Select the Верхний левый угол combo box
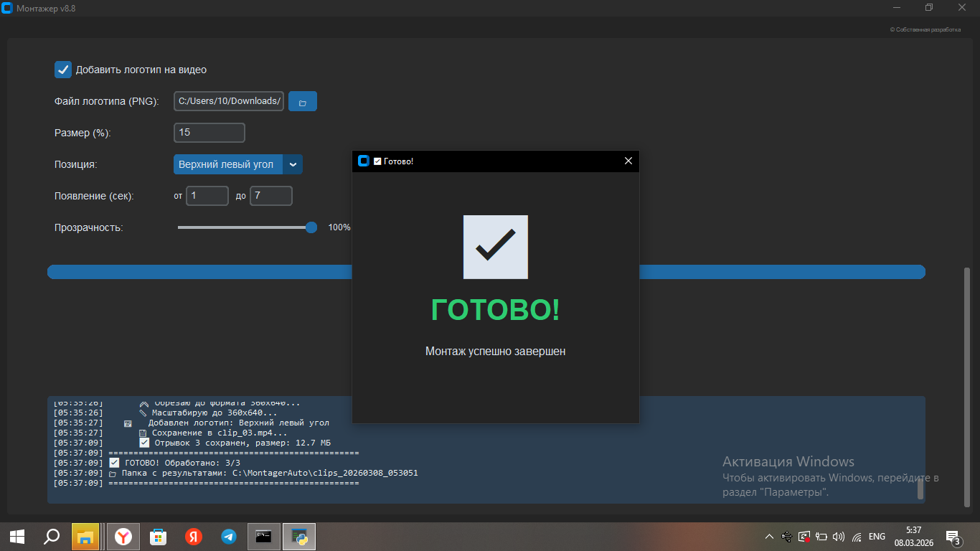This screenshot has height=551, width=980. pos(228,164)
